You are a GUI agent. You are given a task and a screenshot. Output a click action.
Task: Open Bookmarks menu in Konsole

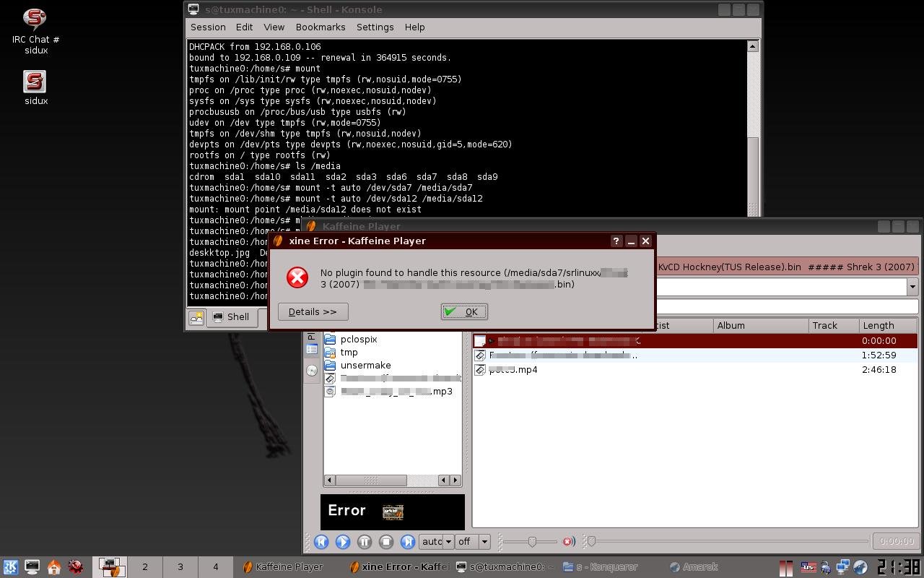click(x=321, y=27)
